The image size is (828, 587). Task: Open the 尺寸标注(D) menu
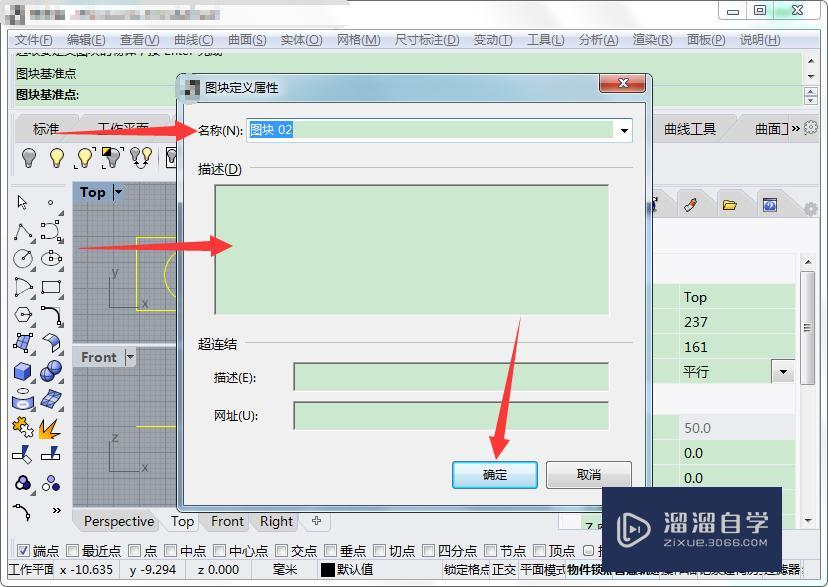point(427,40)
